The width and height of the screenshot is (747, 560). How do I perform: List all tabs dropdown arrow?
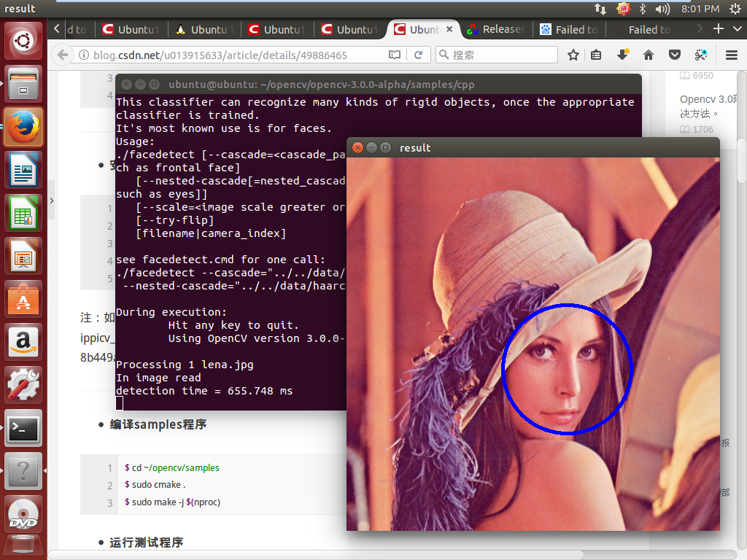point(738,29)
